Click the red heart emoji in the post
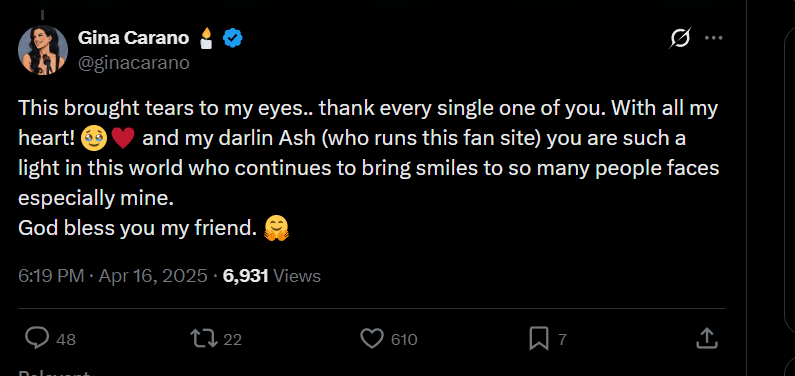This screenshot has height=376, width=795. tap(122, 139)
